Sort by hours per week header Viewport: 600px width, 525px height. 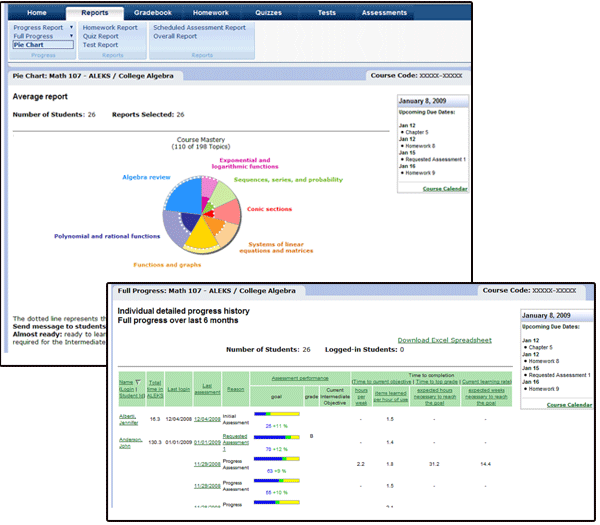[x=361, y=396]
